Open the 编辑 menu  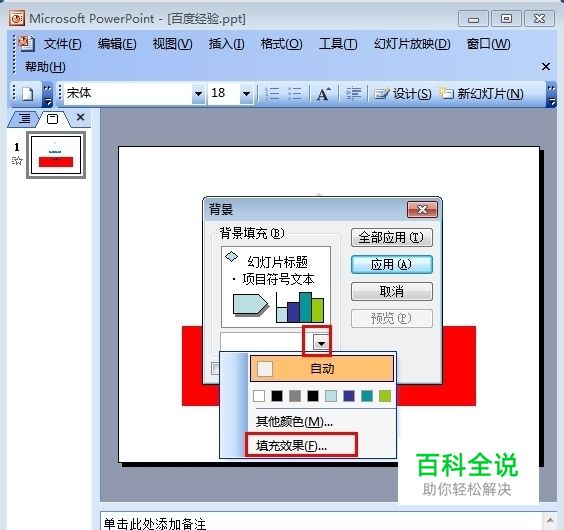(117, 44)
